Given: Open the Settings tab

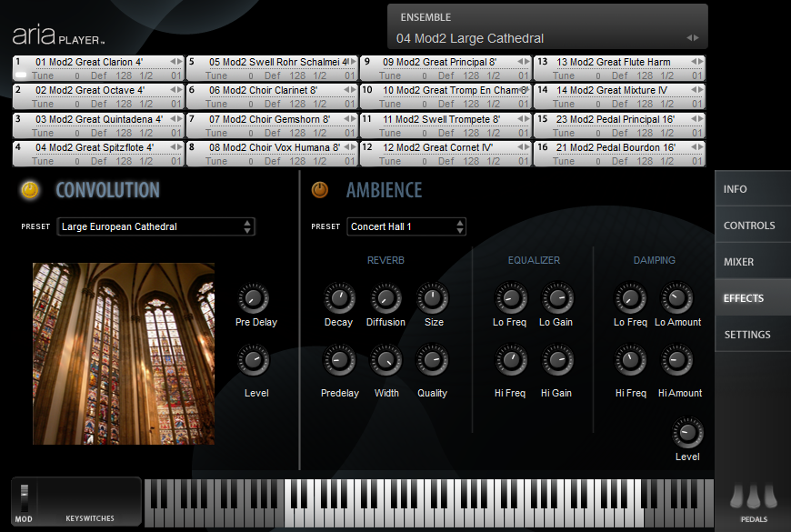Looking at the screenshot, I should 752,335.
